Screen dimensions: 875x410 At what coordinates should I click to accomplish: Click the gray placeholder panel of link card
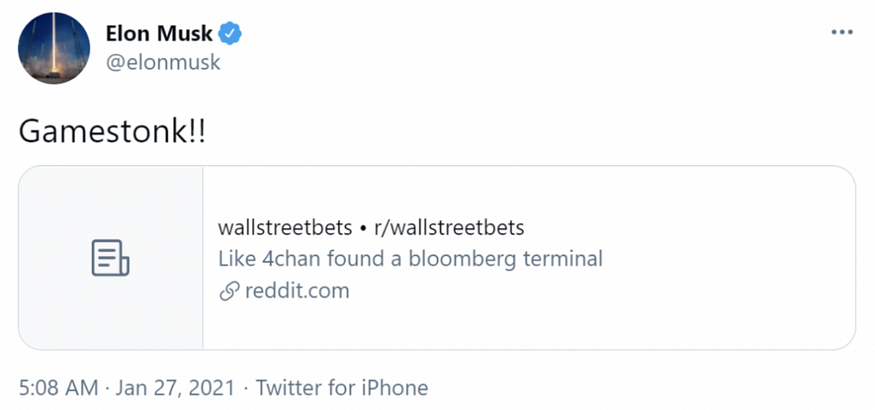tap(110, 258)
